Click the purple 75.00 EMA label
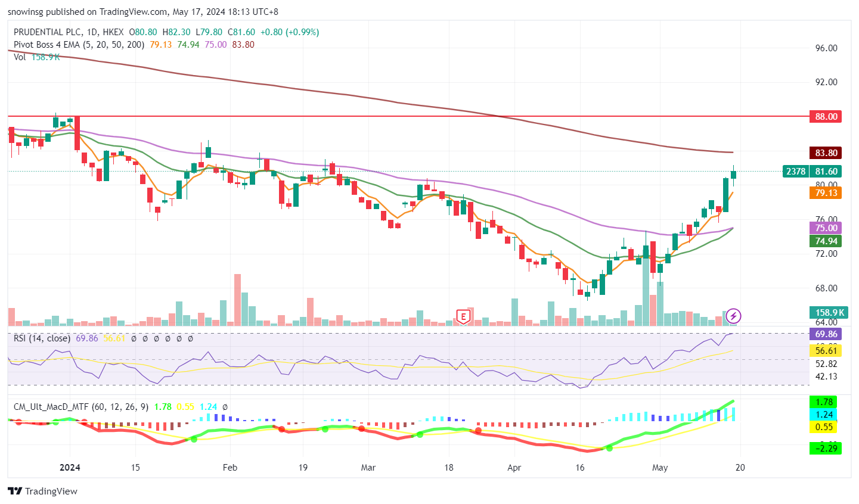This screenshot has height=504, width=859. pyautogui.click(x=826, y=228)
